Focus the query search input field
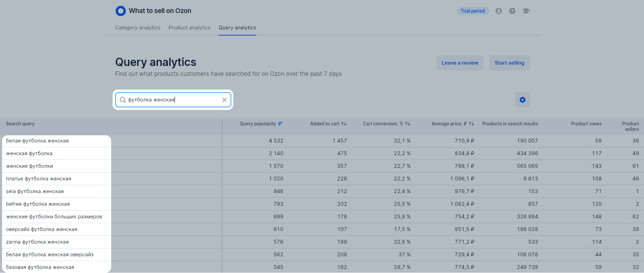The height and width of the screenshot is (273, 644). 173,100
